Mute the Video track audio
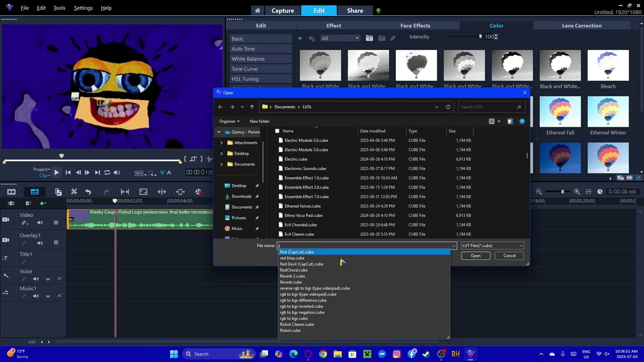Viewport: 644px width, 362px height. [40, 223]
